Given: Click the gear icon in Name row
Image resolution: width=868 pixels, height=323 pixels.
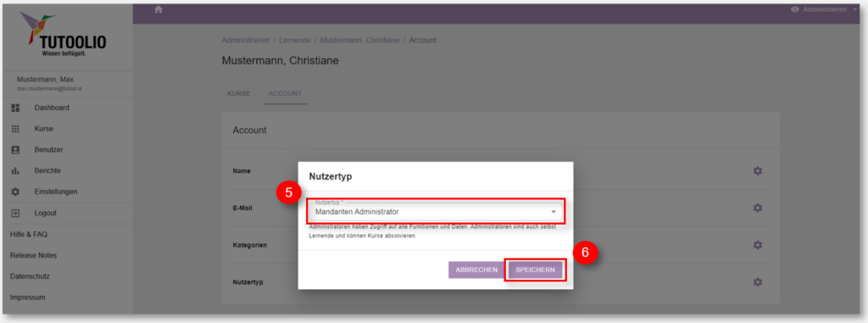Looking at the screenshot, I should point(758,170).
